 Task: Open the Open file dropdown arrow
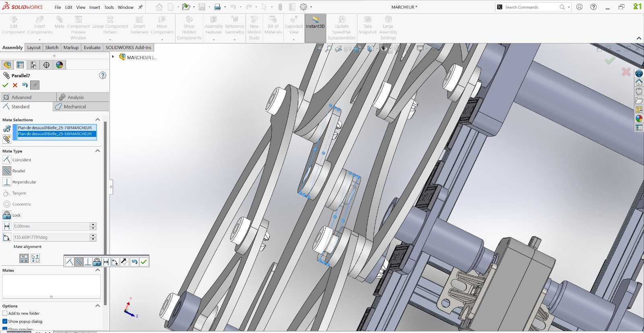tap(194, 7)
